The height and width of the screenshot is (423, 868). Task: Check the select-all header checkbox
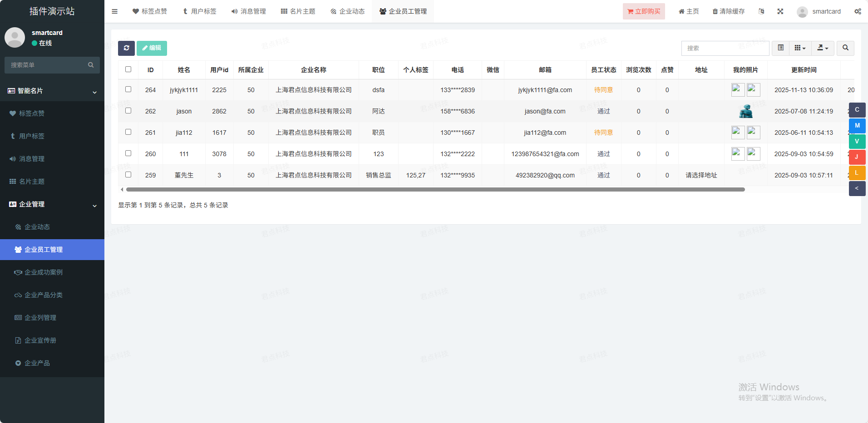tap(128, 69)
